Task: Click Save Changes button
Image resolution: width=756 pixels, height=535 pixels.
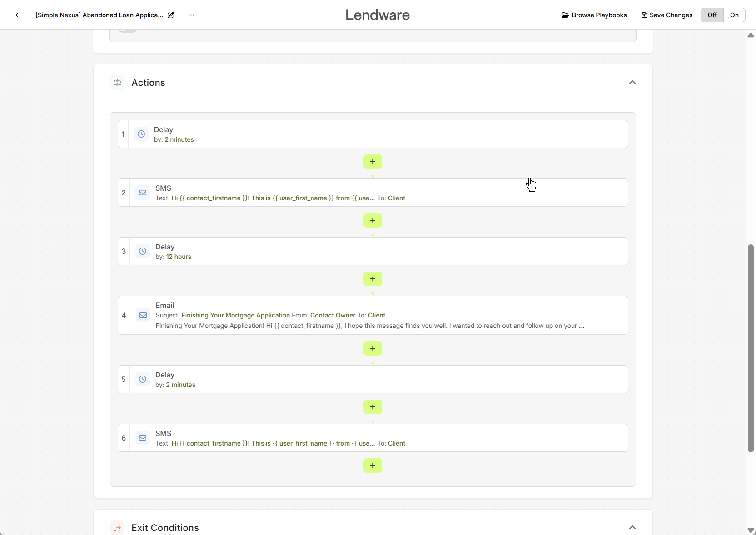Action: [666, 15]
